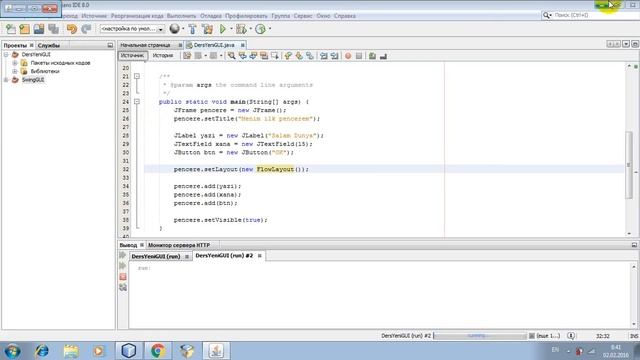Screen dimensions: 640x360
Task: Expand Пакеты исходных кодов folder
Action: [15, 63]
